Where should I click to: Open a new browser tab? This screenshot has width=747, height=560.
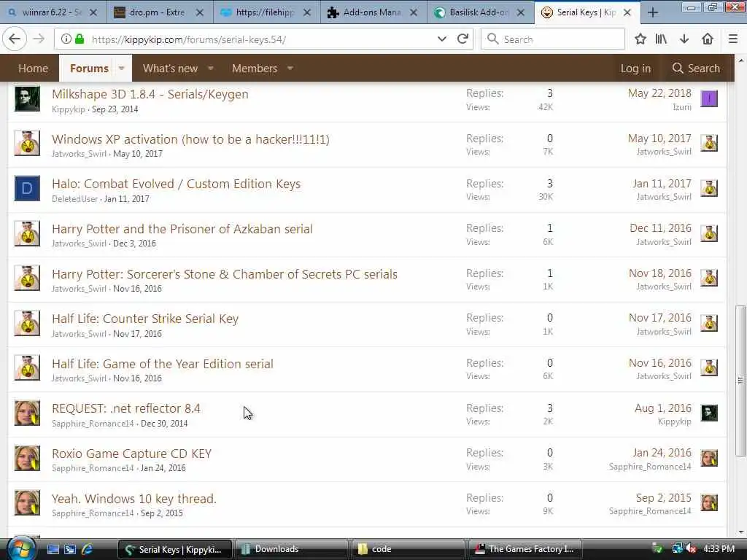pos(653,12)
